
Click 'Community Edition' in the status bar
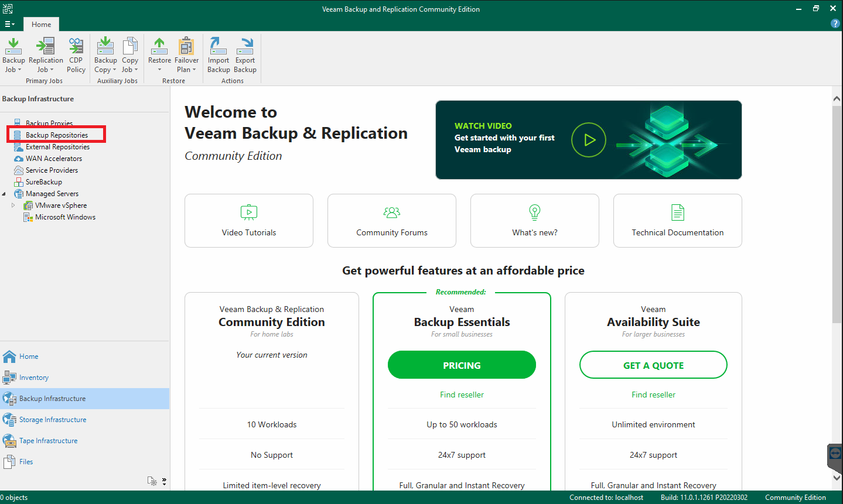click(x=796, y=498)
